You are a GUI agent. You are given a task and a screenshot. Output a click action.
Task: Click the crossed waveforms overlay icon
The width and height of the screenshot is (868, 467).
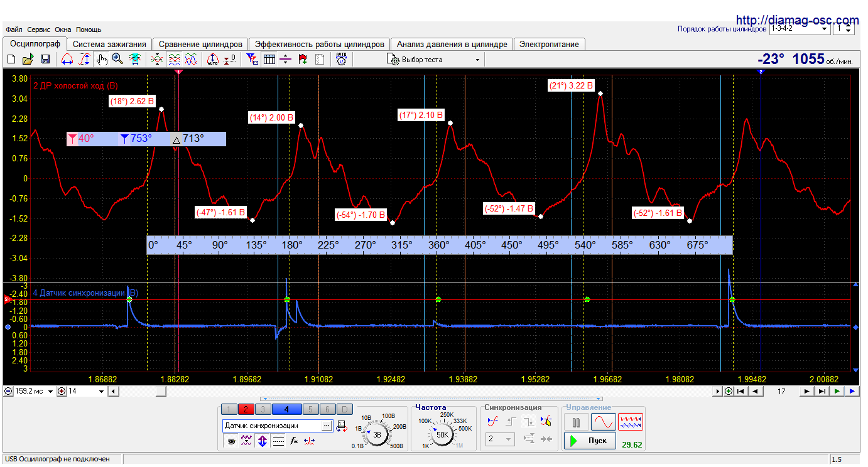(157, 60)
